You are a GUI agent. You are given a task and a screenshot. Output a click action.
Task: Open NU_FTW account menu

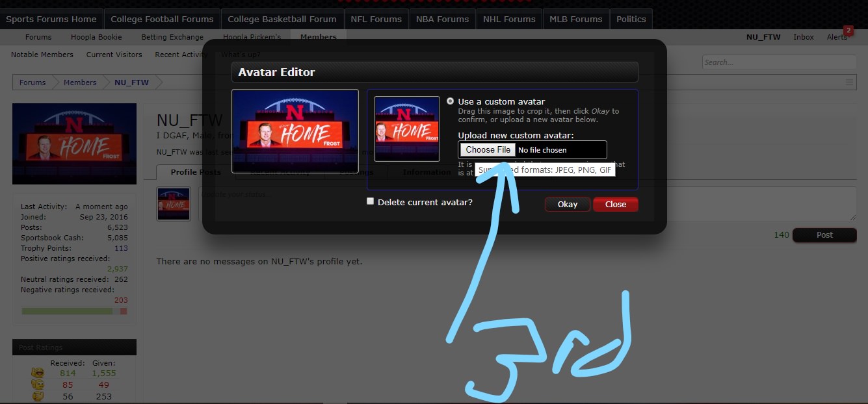click(x=763, y=37)
